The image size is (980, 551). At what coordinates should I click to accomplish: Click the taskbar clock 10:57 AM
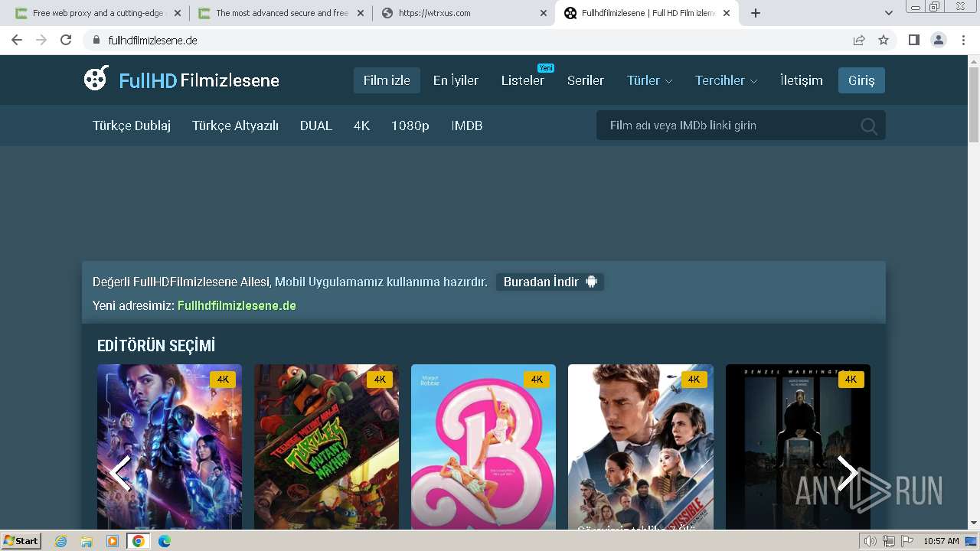941,541
